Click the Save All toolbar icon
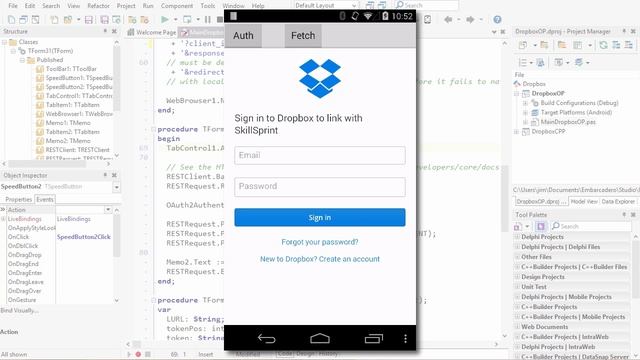This screenshot has width=640, height=360. [x=104, y=20]
